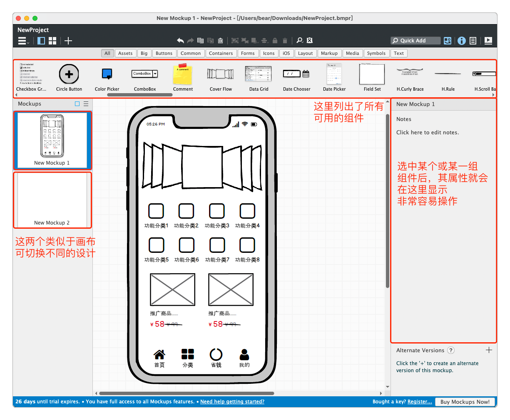
Task: Switch to the Symbols category tab
Action: (376, 53)
